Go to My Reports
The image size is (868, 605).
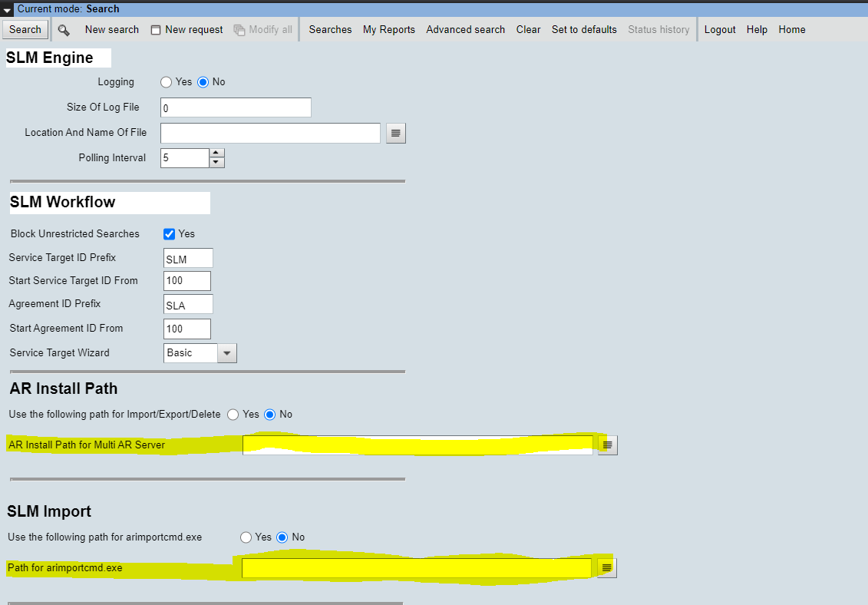pyautogui.click(x=388, y=29)
